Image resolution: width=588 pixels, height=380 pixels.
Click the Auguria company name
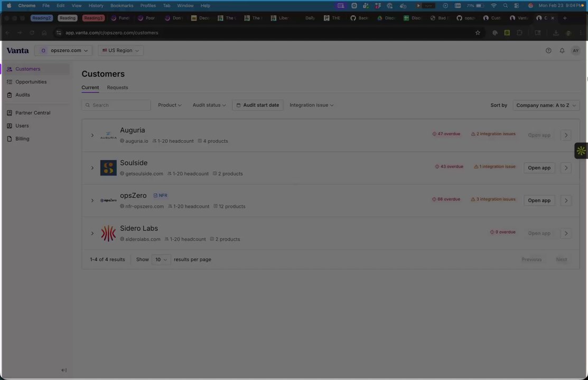pos(133,130)
